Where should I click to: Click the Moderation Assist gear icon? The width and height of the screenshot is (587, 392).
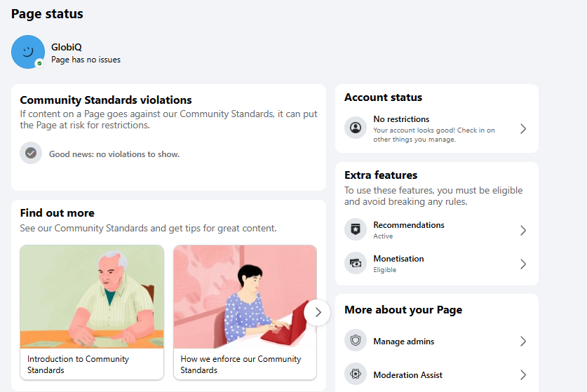coord(356,374)
